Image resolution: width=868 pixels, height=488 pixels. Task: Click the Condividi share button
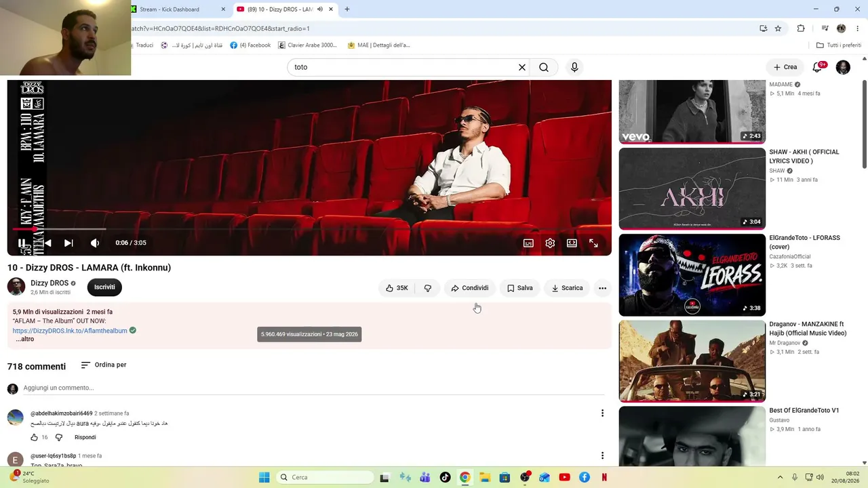point(469,288)
